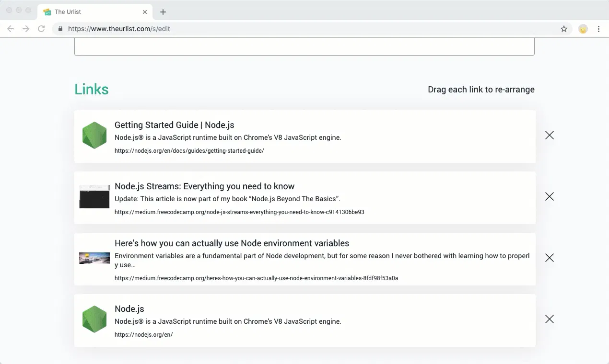Viewport: 609px width, 364px height.
Task: Go back to previous page
Action: [x=11, y=29]
